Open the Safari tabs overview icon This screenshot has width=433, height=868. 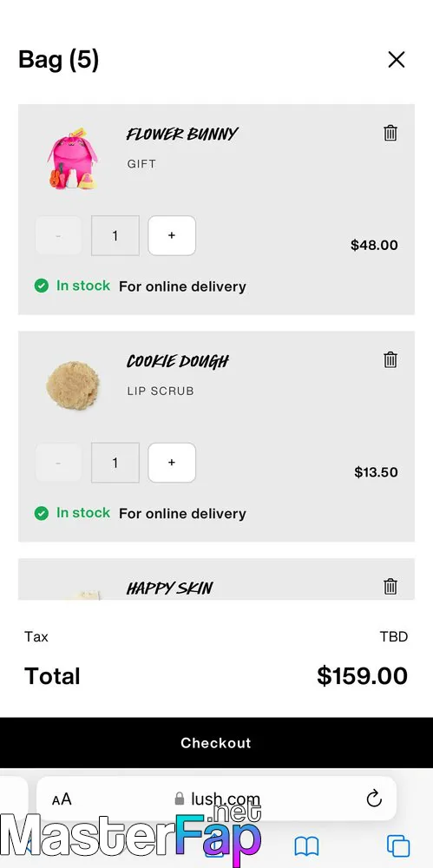[398, 846]
